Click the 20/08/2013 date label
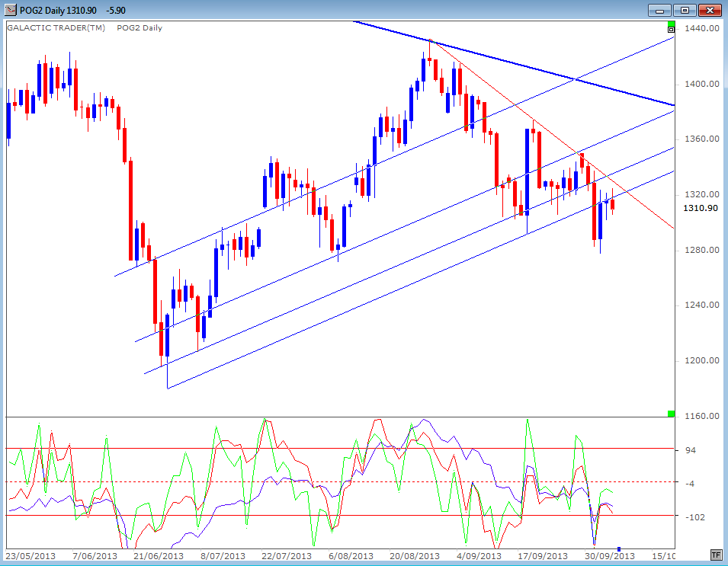 [415, 556]
